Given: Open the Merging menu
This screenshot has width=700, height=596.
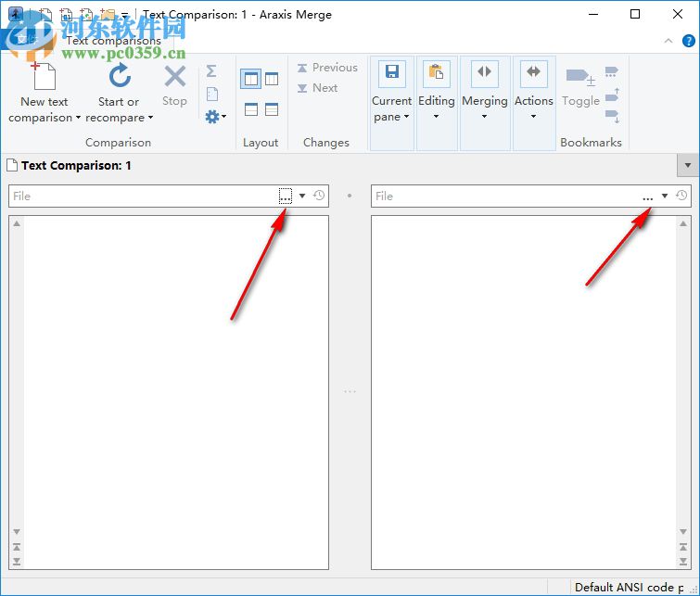Looking at the screenshot, I should [x=484, y=103].
